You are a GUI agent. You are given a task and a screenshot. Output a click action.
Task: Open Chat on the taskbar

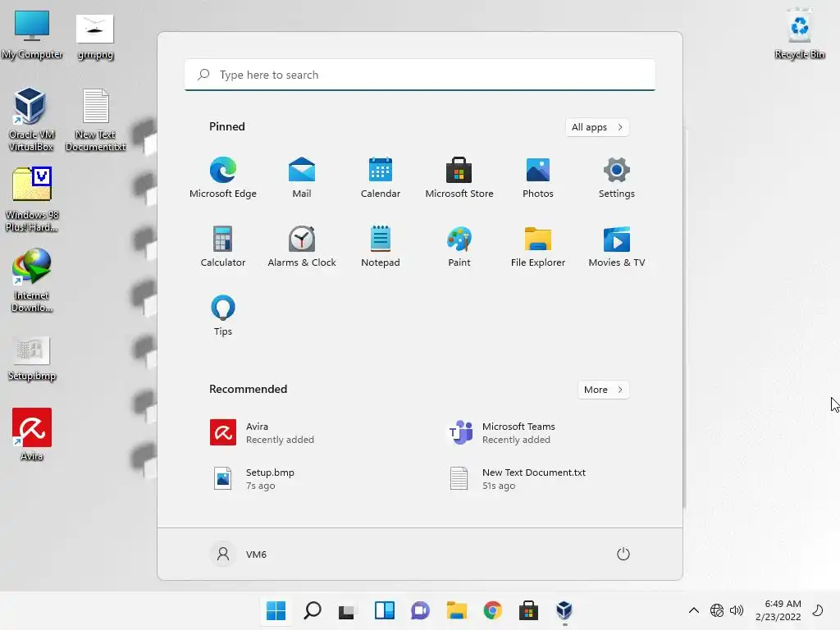point(421,610)
